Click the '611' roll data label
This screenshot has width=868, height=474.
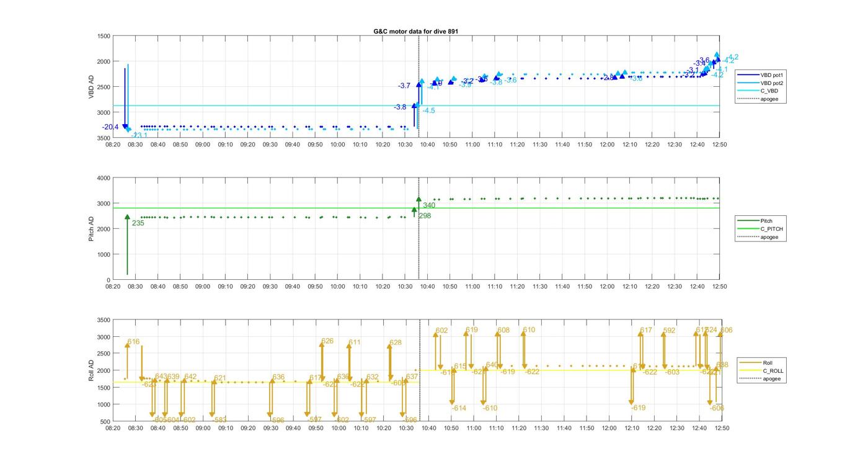354,342
